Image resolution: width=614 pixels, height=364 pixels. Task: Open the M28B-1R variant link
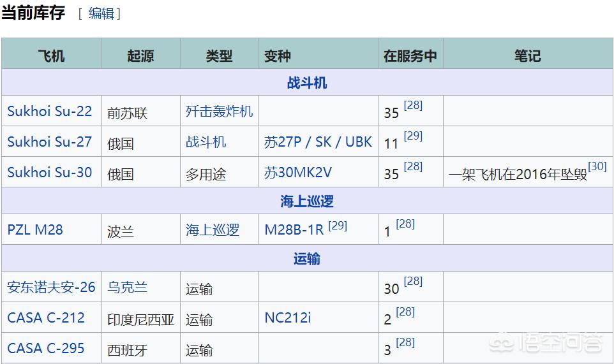[x=294, y=229]
